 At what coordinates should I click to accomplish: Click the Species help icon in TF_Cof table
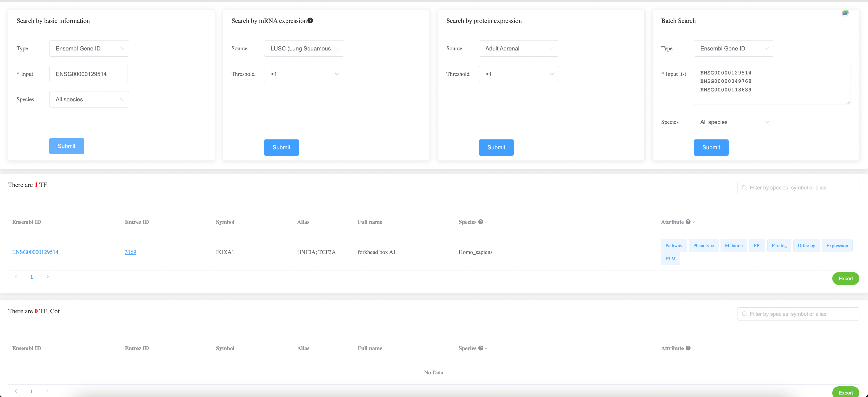point(481,348)
